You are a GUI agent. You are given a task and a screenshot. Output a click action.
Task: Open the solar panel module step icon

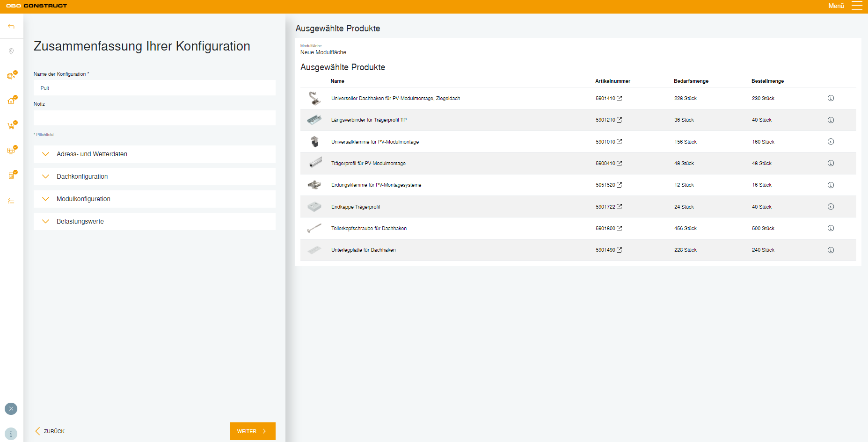(x=11, y=151)
